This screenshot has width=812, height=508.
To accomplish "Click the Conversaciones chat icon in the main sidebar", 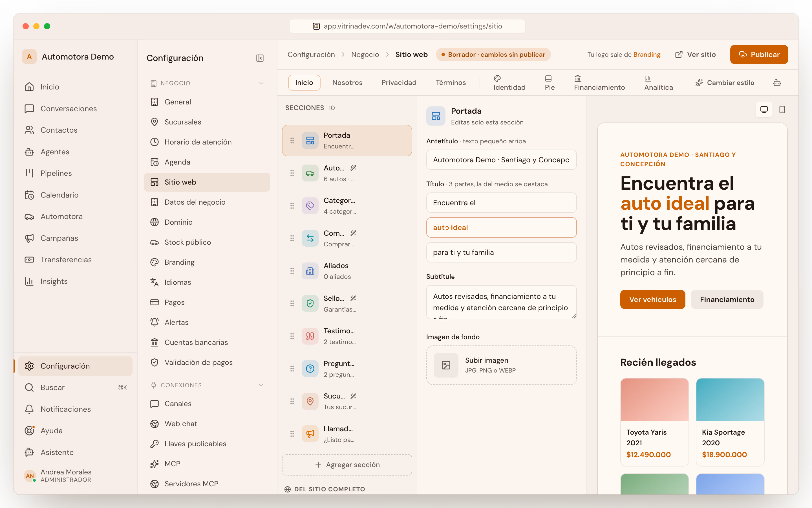I will point(30,109).
